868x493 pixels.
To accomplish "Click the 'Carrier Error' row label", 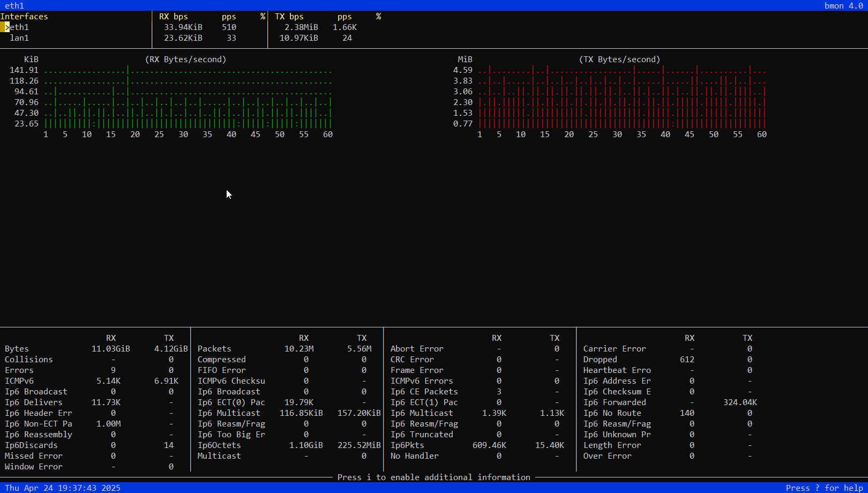I will [615, 349].
